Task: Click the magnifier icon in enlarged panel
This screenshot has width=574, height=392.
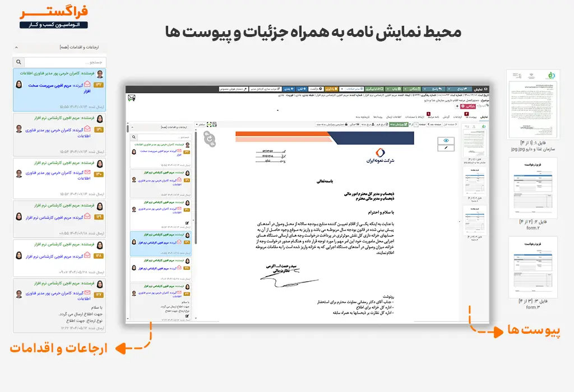Action: 18,62
